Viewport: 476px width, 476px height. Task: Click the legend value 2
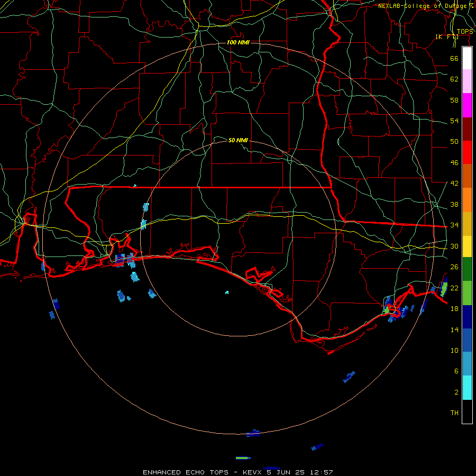456,392
